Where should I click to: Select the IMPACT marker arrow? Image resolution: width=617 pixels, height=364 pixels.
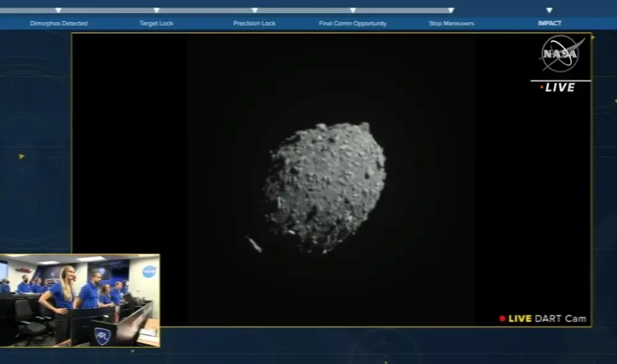tap(549, 10)
